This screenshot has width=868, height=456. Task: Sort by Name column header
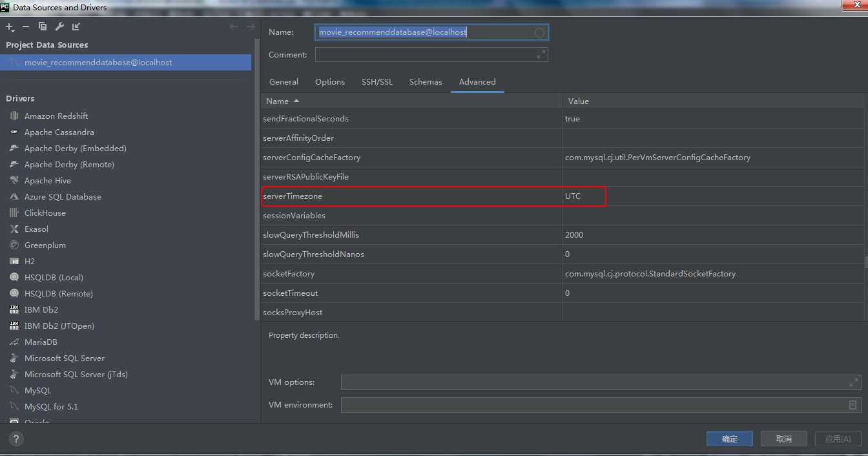click(412, 101)
